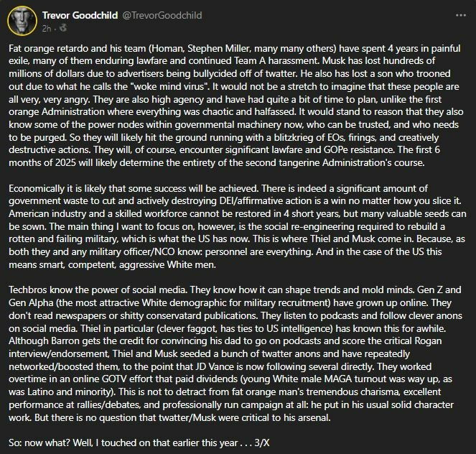This screenshot has height=454, width=476.
Task: Click the @TrevorGoodchild handle
Action: point(162,15)
